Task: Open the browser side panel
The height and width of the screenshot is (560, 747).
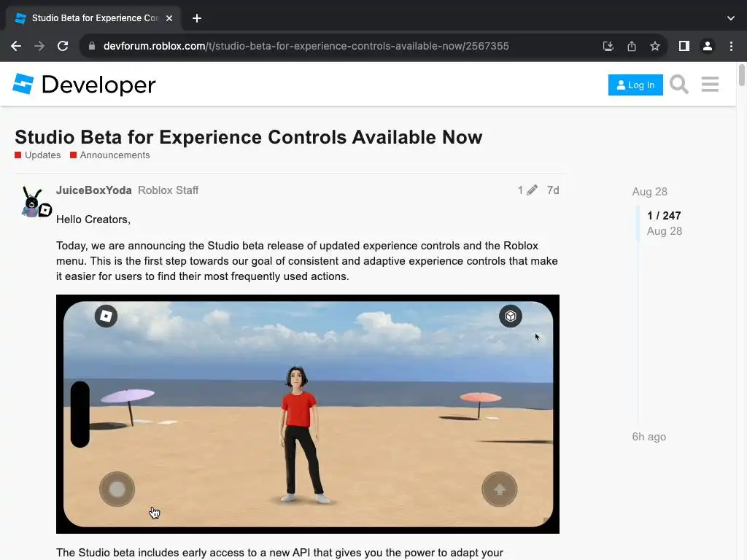Action: [x=684, y=46]
